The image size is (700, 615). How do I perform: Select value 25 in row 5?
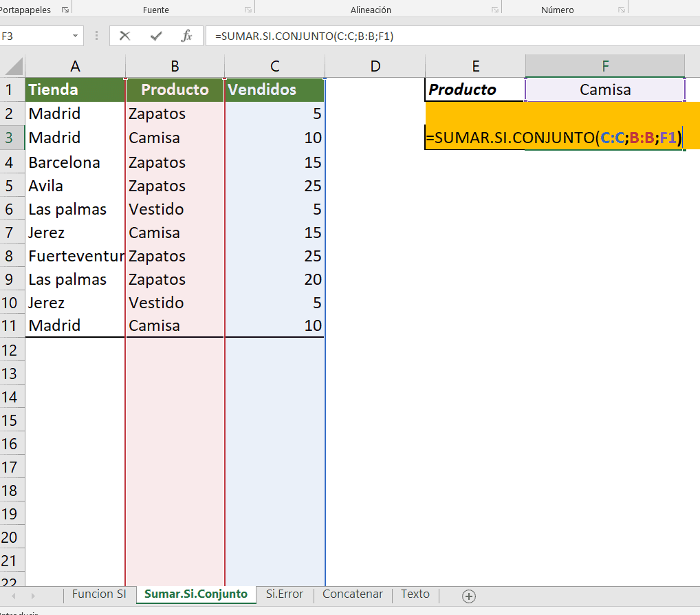pos(275,186)
